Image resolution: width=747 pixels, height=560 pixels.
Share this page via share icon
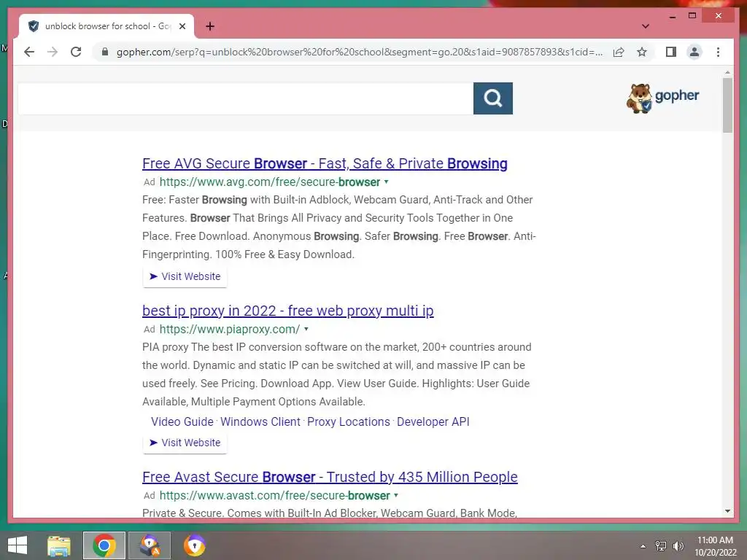(x=619, y=52)
